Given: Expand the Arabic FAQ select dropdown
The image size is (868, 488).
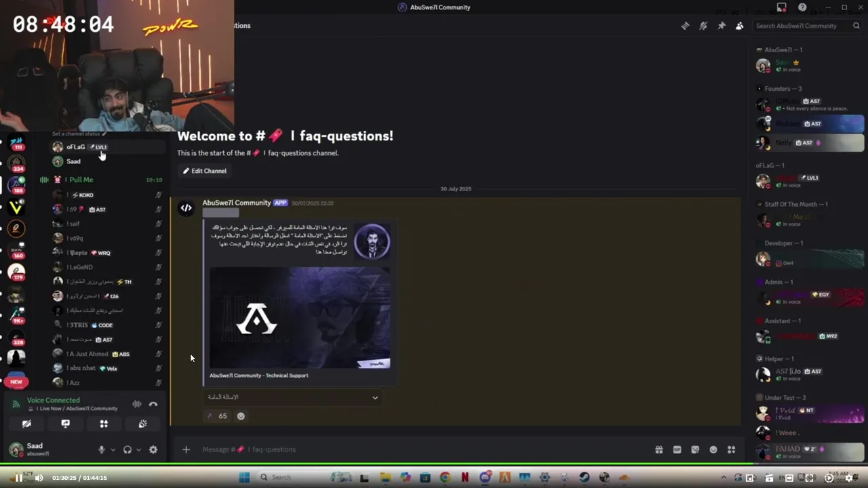Looking at the screenshot, I should (x=293, y=397).
